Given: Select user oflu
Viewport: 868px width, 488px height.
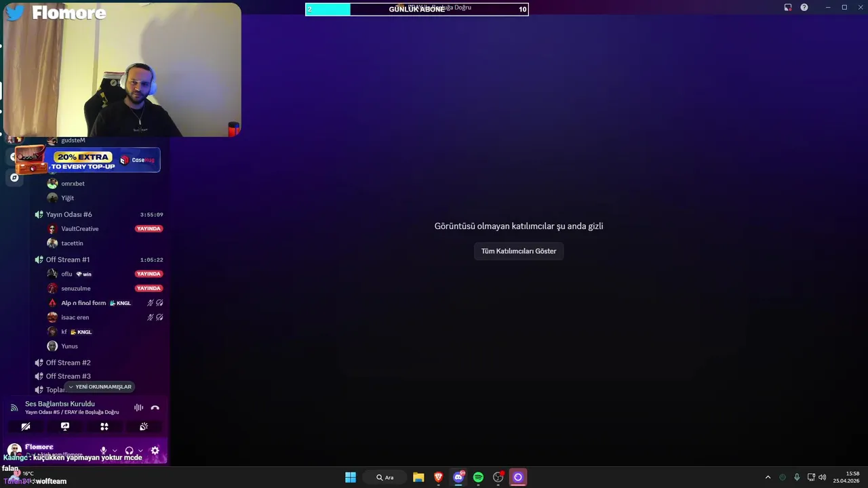Looking at the screenshot, I should pyautogui.click(x=66, y=274).
